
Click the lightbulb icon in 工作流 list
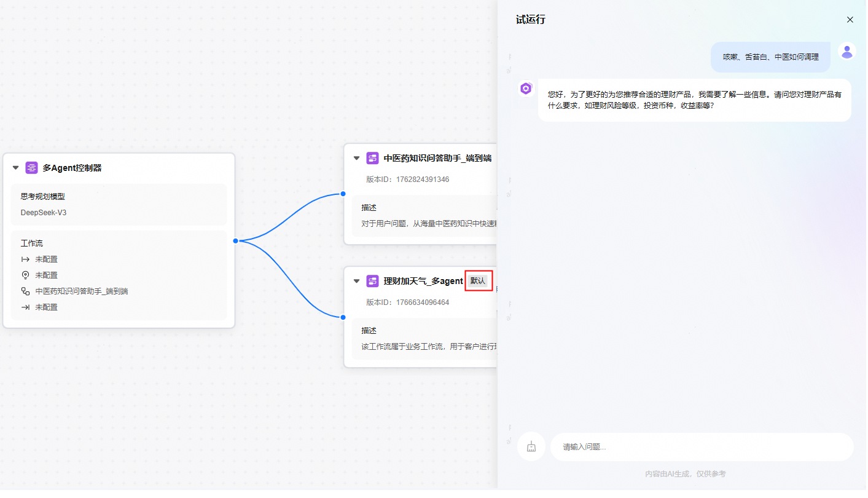(25, 275)
